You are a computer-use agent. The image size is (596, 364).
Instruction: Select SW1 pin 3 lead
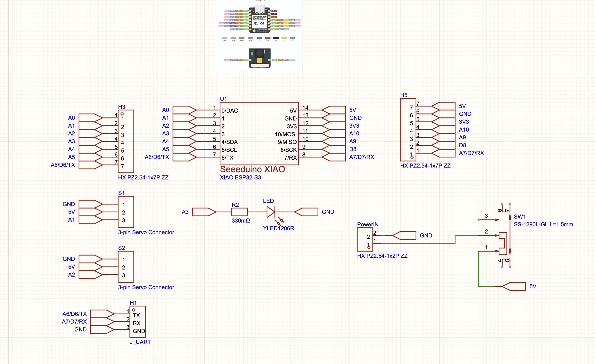coord(489,220)
